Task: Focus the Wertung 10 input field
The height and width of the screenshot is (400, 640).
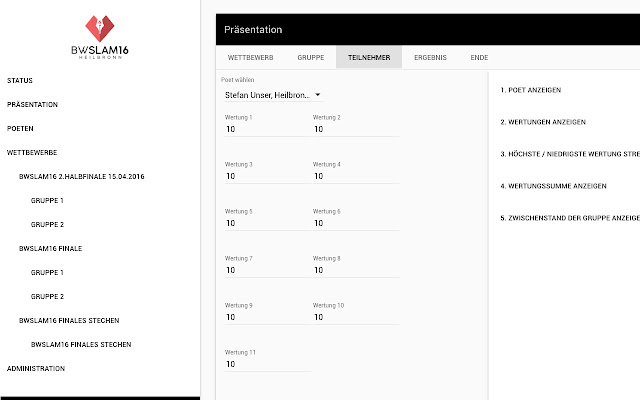Action: (x=356, y=317)
